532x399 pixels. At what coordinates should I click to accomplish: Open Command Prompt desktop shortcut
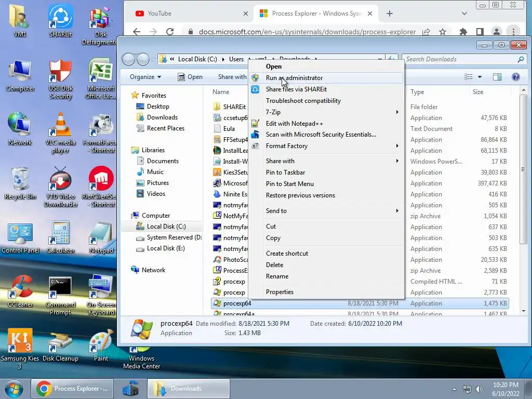pyautogui.click(x=60, y=296)
